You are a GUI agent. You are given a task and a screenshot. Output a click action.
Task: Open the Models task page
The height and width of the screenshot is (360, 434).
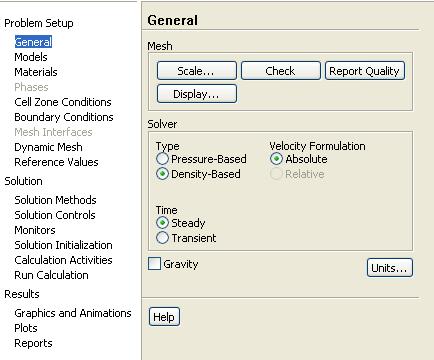coord(31,57)
